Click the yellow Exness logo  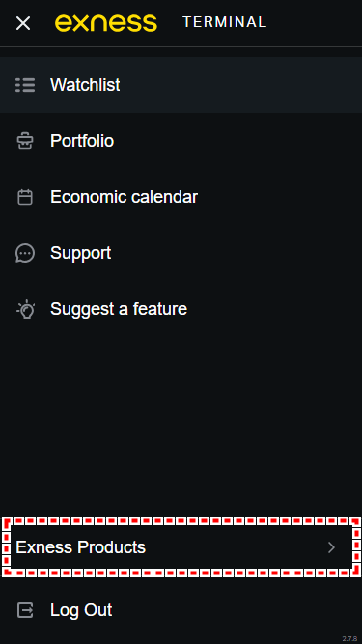[x=106, y=23]
